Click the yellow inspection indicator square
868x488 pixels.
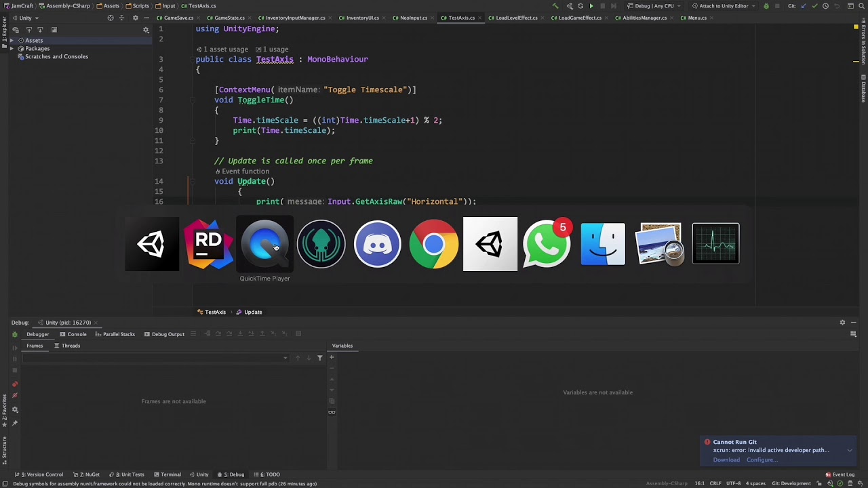(x=856, y=28)
